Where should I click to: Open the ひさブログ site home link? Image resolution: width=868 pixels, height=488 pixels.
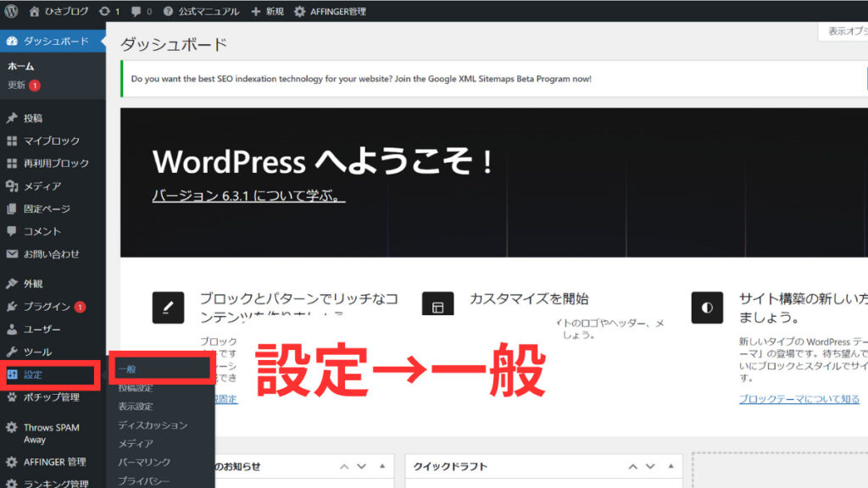click(59, 11)
